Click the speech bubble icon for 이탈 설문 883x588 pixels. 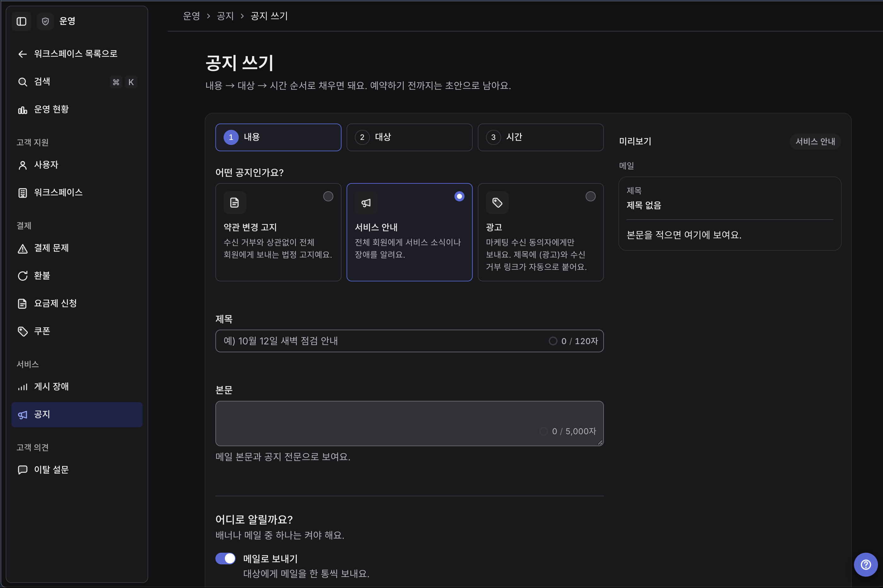point(22,470)
